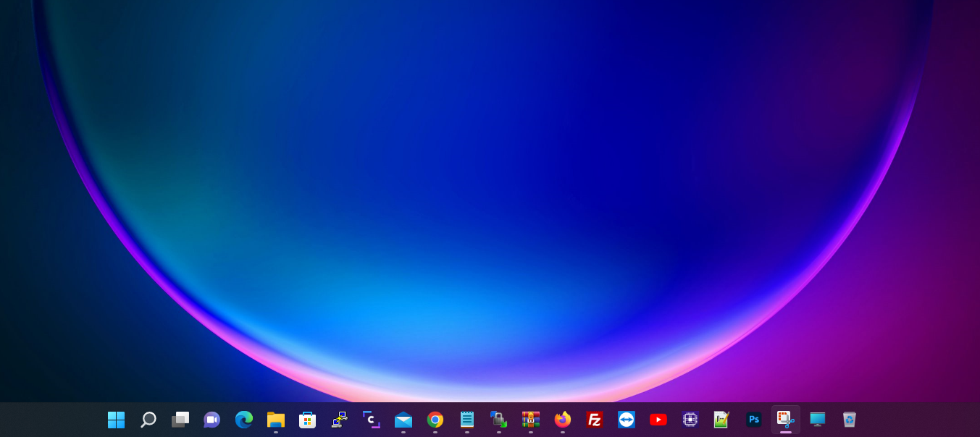This screenshot has height=437, width=980.
Task: Launch FileZilla FTP client
Action: (595, 420)
